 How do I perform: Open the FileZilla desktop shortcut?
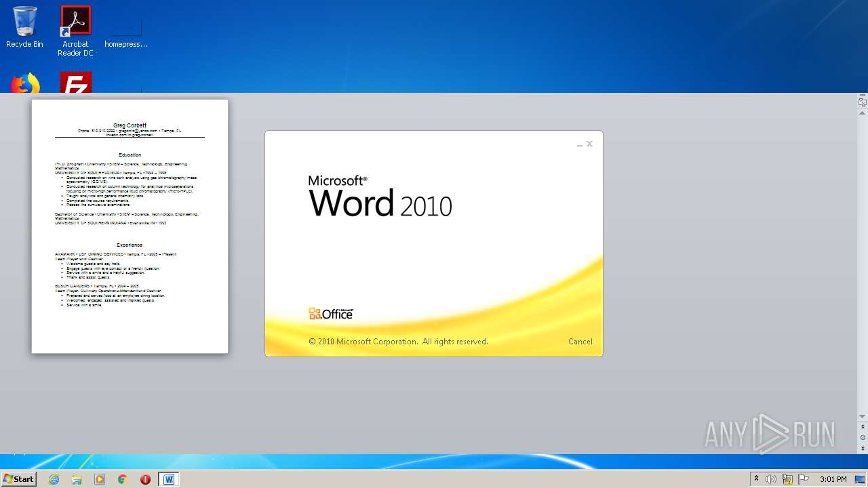(75, 83)
